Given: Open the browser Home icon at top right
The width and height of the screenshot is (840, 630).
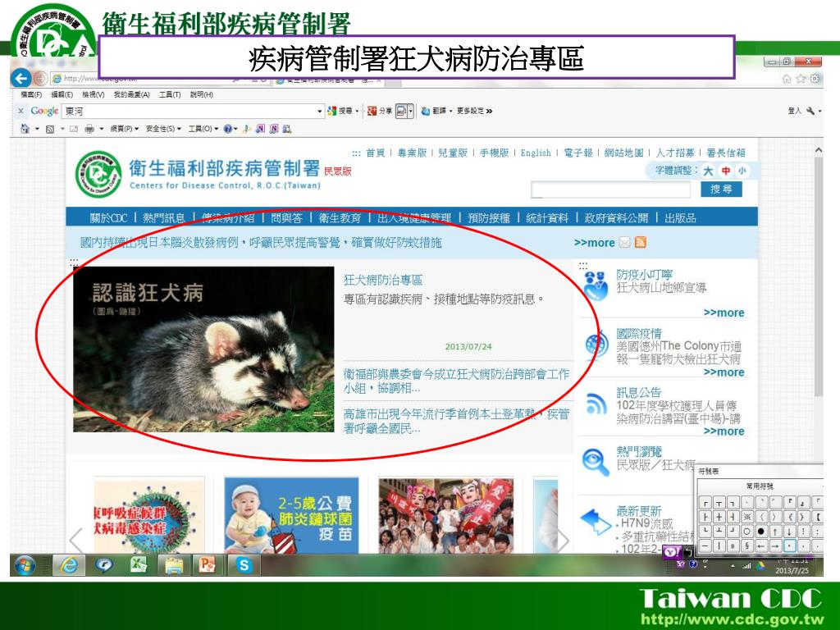Looking at the screenshot, I should [787, 79].
